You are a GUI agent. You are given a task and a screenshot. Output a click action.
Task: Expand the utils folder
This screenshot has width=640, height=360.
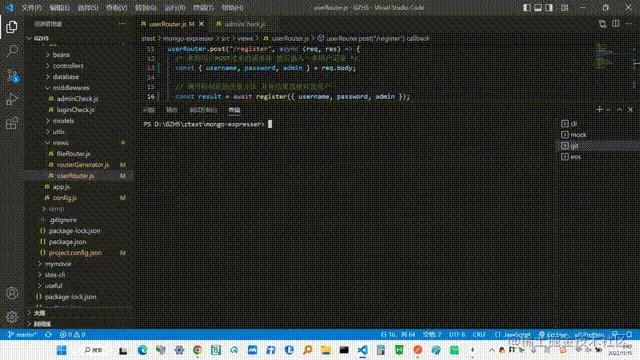(58, 132)
